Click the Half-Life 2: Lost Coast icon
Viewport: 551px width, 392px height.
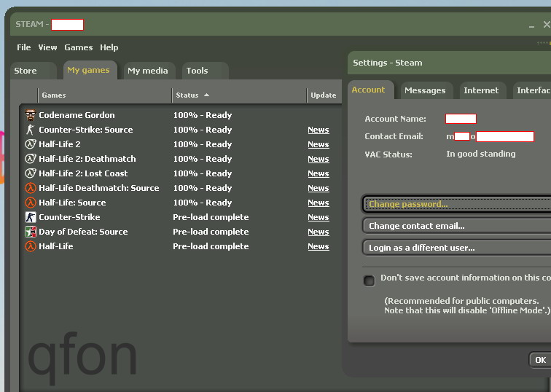pyautogui.click(x=31, y=173)
